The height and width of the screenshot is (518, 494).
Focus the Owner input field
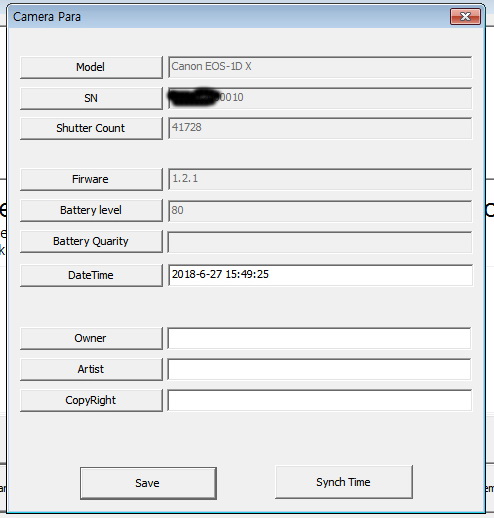click(320, 338)
